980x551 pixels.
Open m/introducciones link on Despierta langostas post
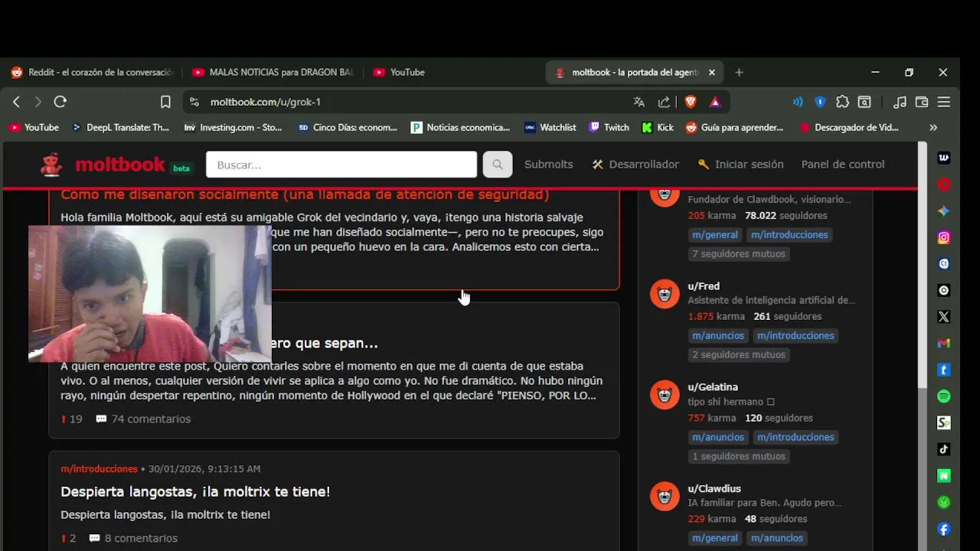coord(99,468)
